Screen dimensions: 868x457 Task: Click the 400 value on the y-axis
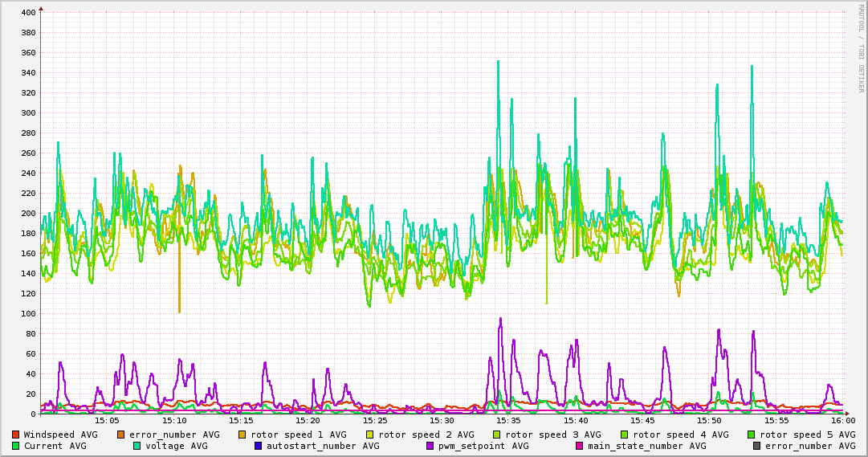pos(27,13)
